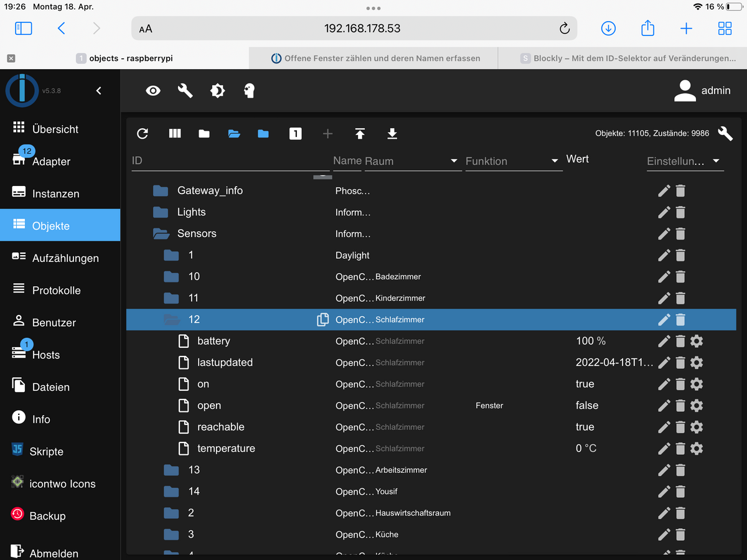
Task: Click the expand one level '1' icon
Action: tap(296, 133)
